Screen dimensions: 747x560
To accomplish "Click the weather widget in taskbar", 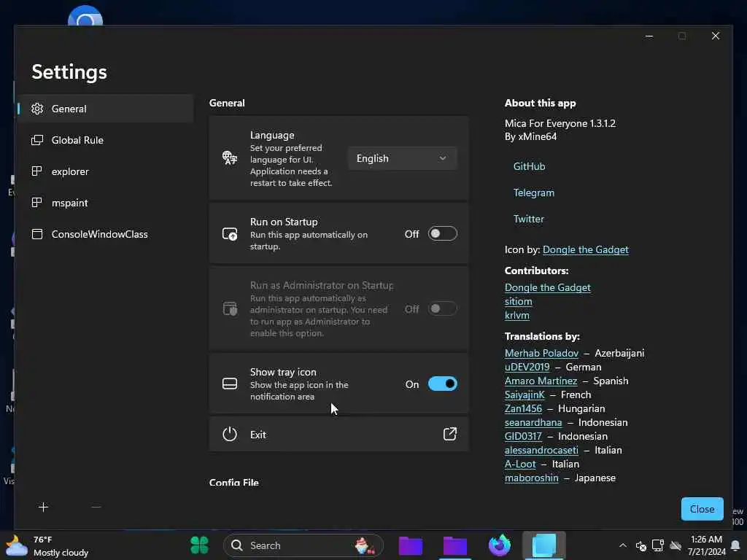I will (47, 545).
